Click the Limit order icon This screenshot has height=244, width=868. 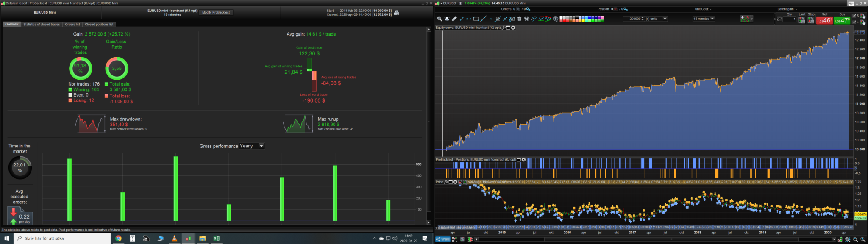801,20
